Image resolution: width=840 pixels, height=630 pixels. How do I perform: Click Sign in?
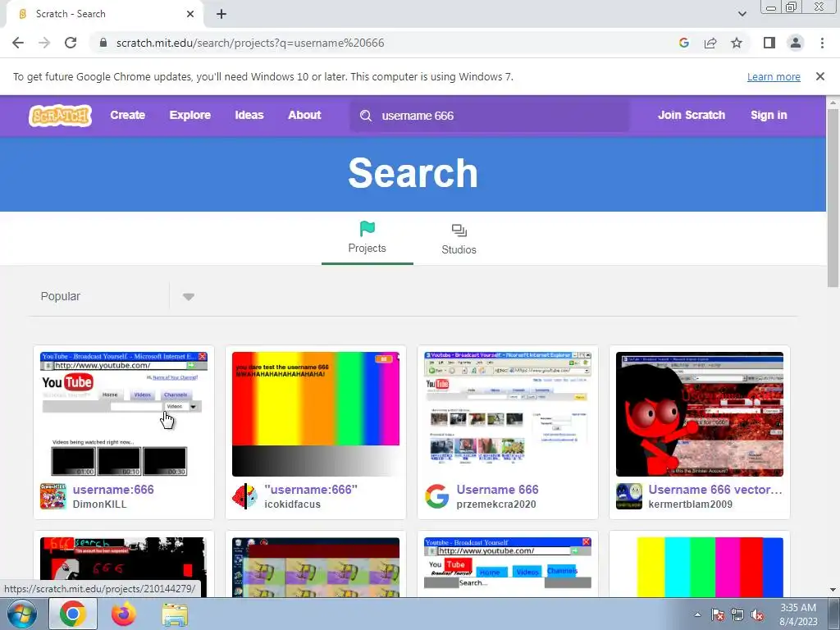point(769,115)
